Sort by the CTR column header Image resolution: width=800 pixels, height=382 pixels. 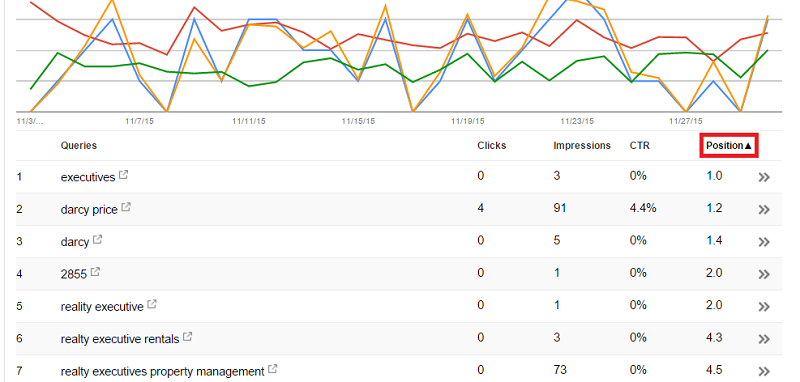click(640, 145)
